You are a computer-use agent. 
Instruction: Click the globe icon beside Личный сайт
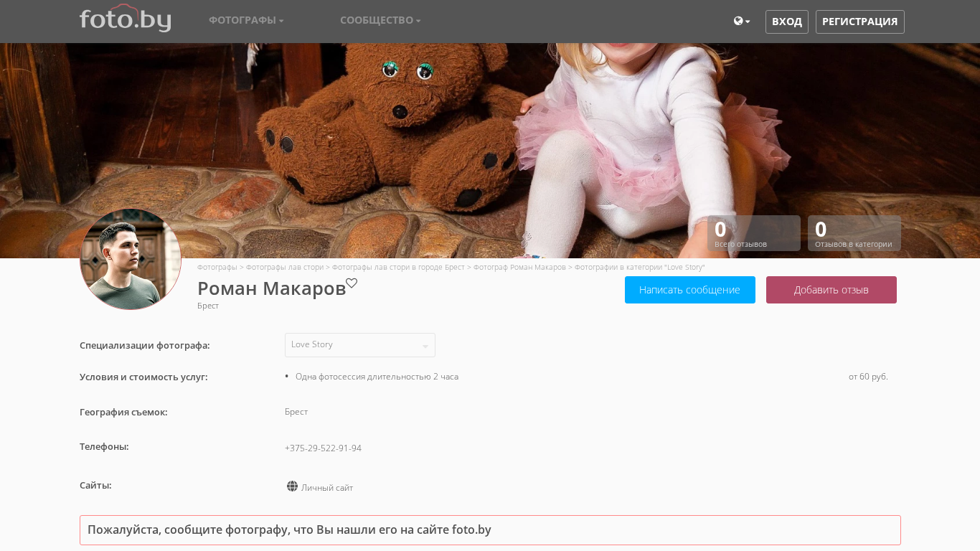(292, 486)
